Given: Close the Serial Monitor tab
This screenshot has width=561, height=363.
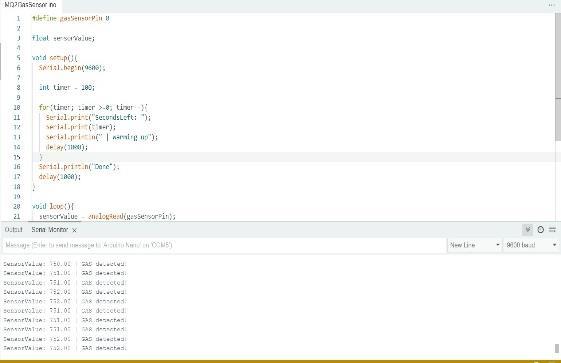Looking at the screenshot, I should click(74, 230).
